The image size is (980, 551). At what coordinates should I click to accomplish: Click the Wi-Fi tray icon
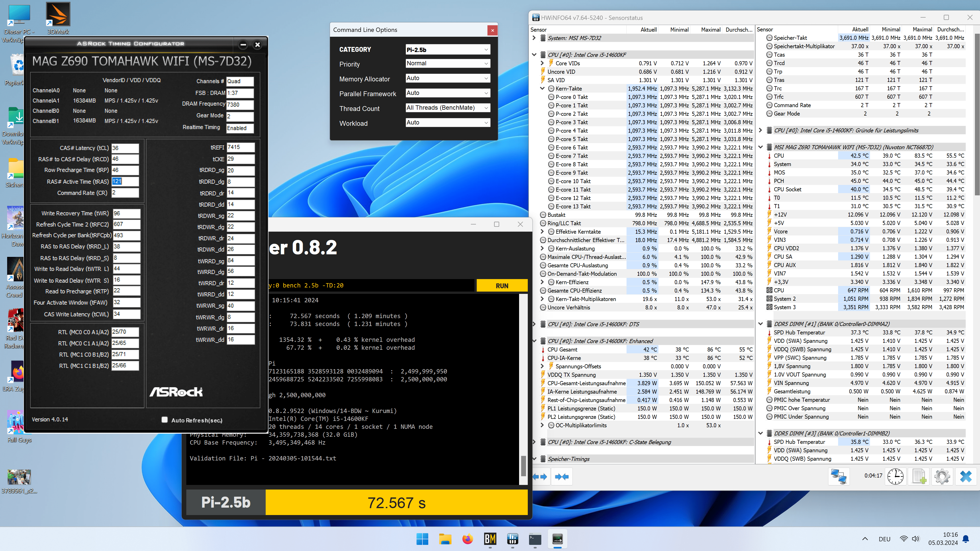coord(903,539)
